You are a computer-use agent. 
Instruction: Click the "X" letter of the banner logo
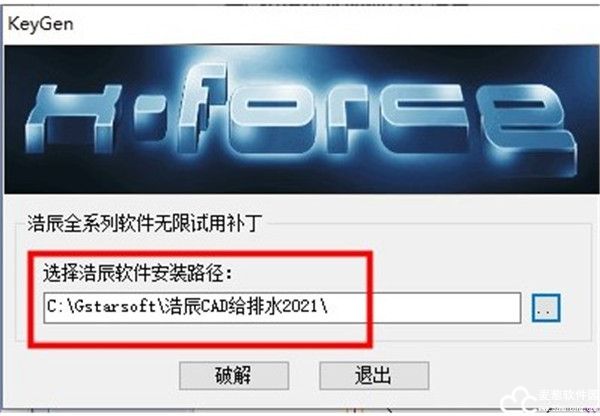(x=73, y=119)
